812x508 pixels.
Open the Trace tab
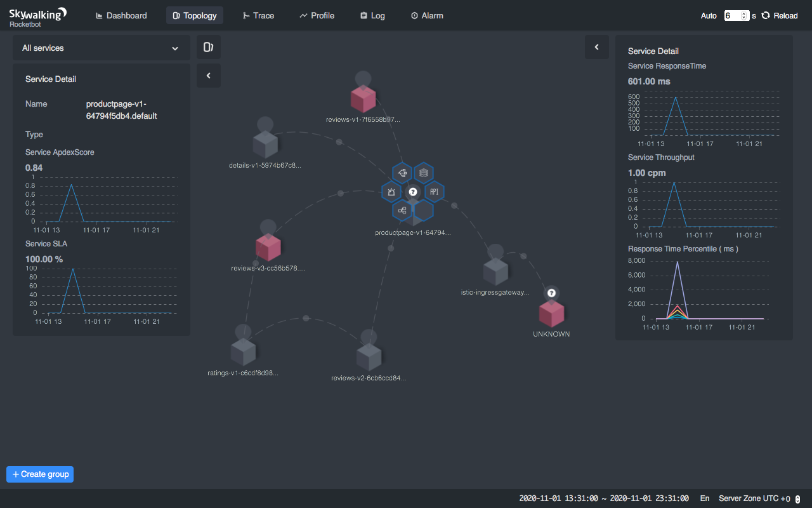coord(258,15)
